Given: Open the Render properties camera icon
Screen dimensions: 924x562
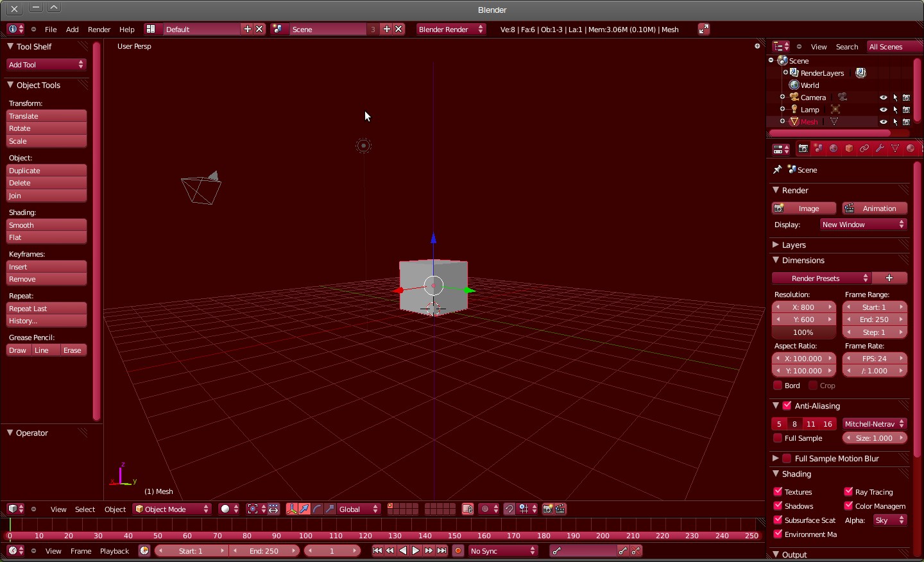Looking at the screenshot, I should [x=803, y=148].
